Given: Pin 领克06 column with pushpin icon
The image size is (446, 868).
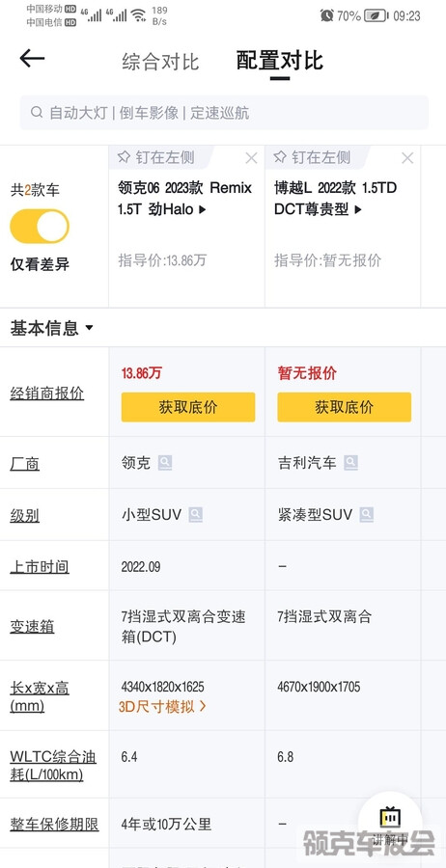Looking at the screenshot, I should 125,157.
